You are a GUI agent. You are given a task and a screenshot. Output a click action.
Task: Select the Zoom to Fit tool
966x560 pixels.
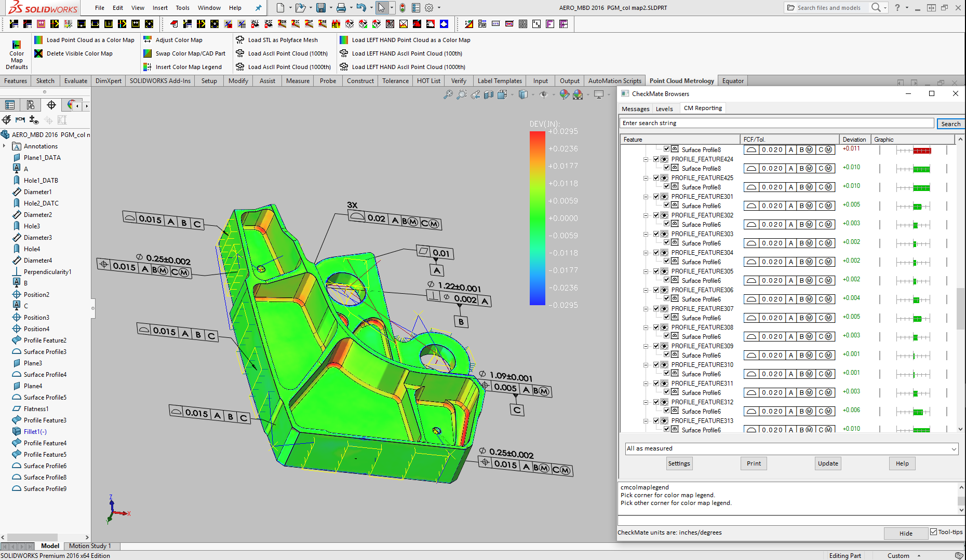[x=448, y=94]
